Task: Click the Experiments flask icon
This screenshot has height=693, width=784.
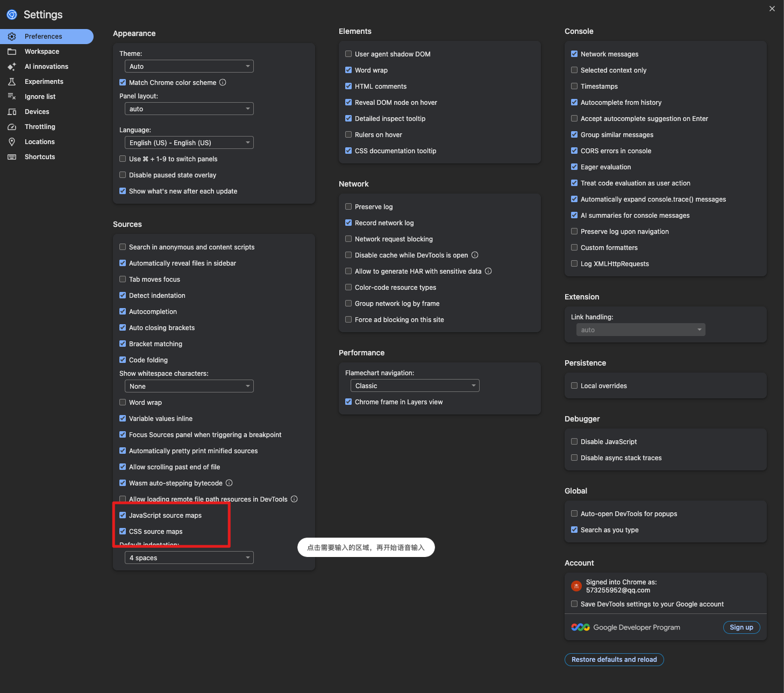Action: [x=12, y=82]
